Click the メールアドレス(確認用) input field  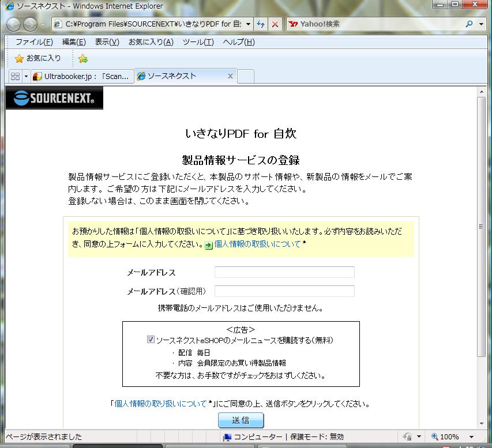284,291
